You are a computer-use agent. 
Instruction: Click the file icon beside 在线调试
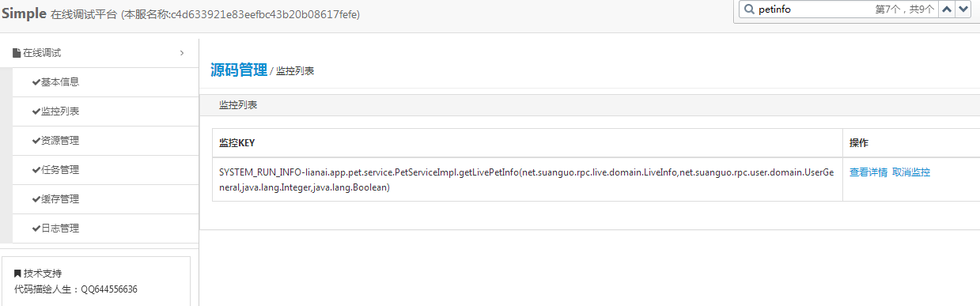click(17, 53)
